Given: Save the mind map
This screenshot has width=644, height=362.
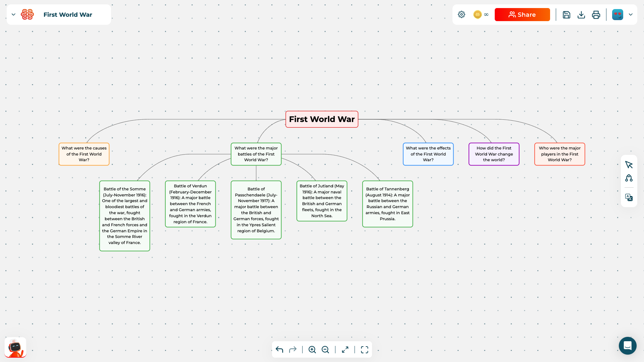Looking at the screenshot, I should click(x=567, y=14).
